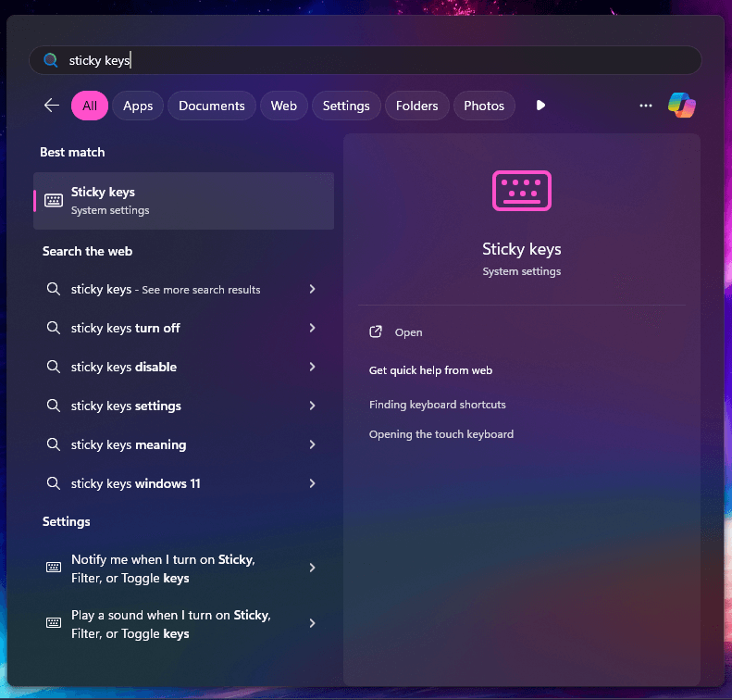
Task: Select sticky keys See more search results
Action: [183, 289]
